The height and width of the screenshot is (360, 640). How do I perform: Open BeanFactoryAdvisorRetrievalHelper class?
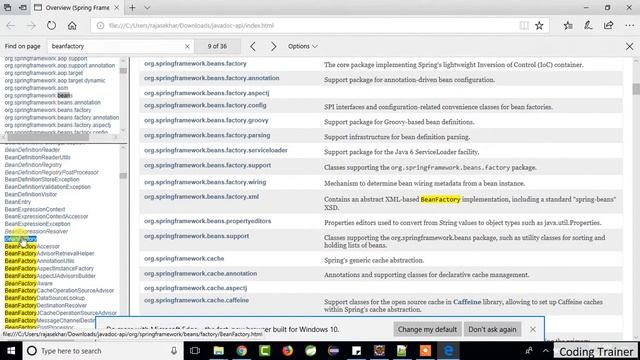[49, 253]
